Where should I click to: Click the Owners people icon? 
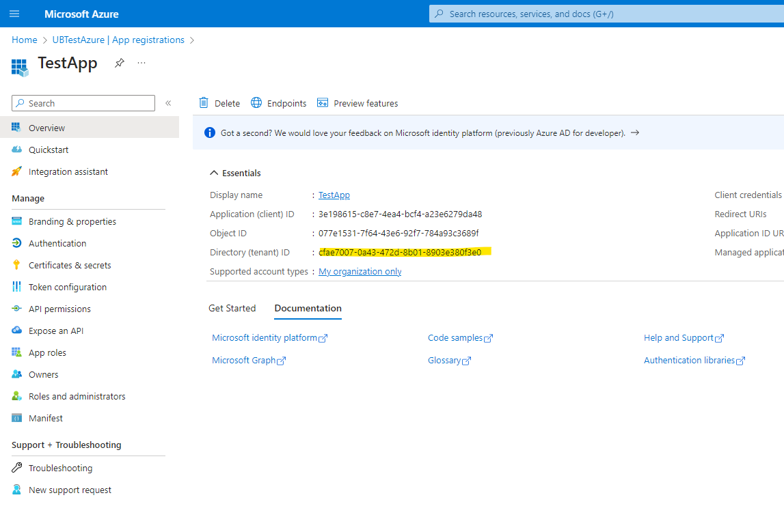16,374
